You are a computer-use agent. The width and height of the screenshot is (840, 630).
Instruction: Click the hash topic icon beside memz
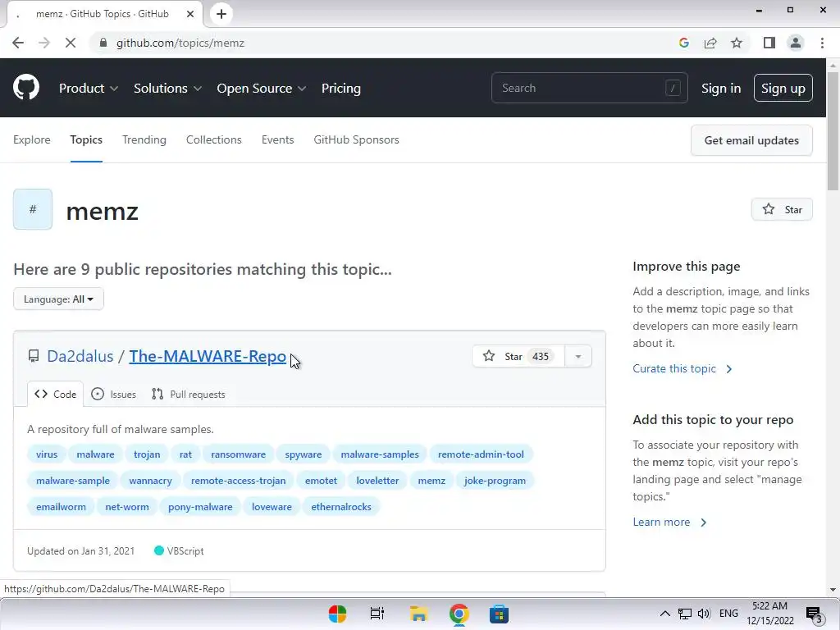click(33, 209)
